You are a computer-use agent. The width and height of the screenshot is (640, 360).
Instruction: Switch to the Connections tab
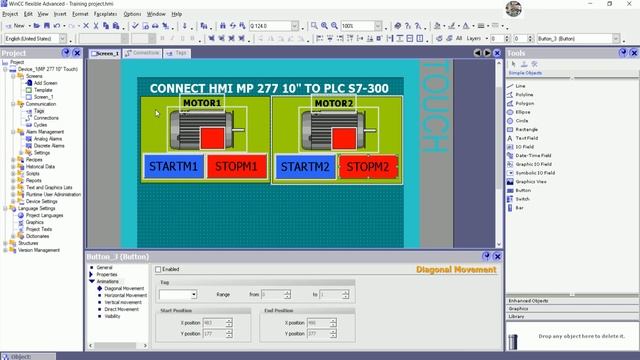142,53
